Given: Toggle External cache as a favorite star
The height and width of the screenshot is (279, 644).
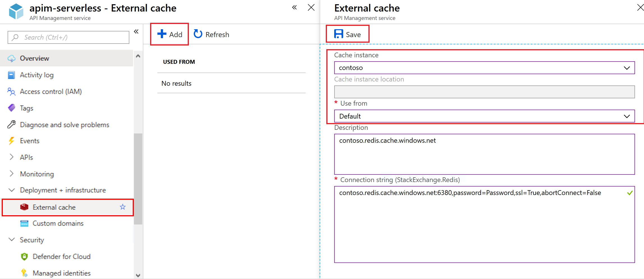Looking at the screenshot, I should 123,207.
